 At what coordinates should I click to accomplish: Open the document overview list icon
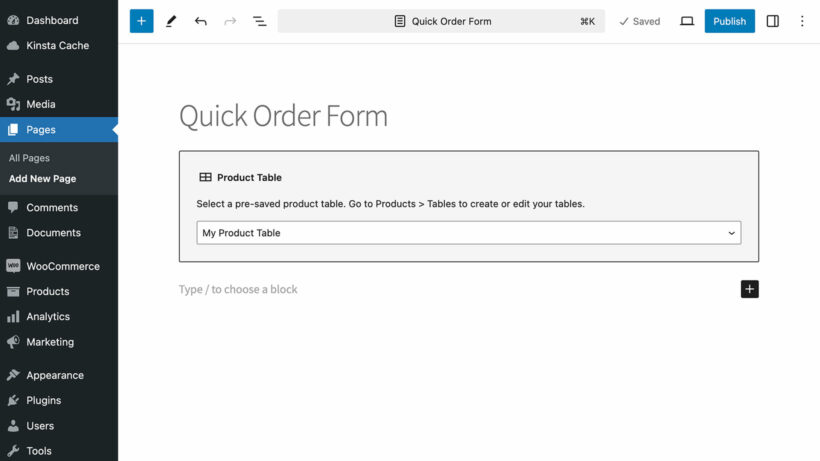point(260,21)
